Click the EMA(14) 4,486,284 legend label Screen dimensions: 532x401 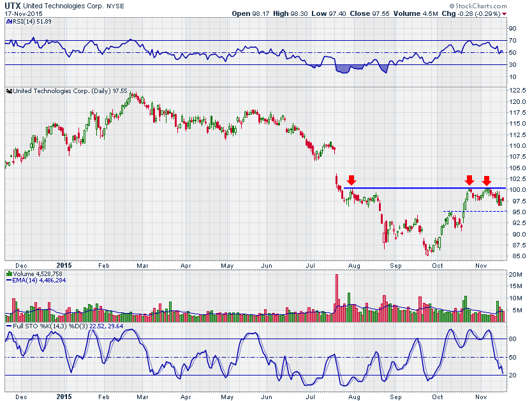pyautogui.click(x=39, y=281)
